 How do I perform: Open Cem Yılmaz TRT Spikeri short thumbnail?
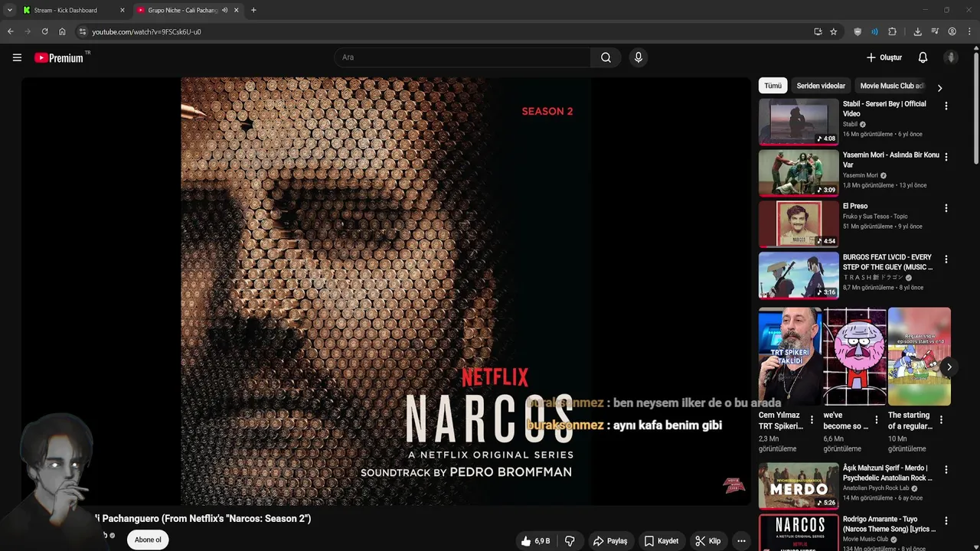(x=790, y=357)
